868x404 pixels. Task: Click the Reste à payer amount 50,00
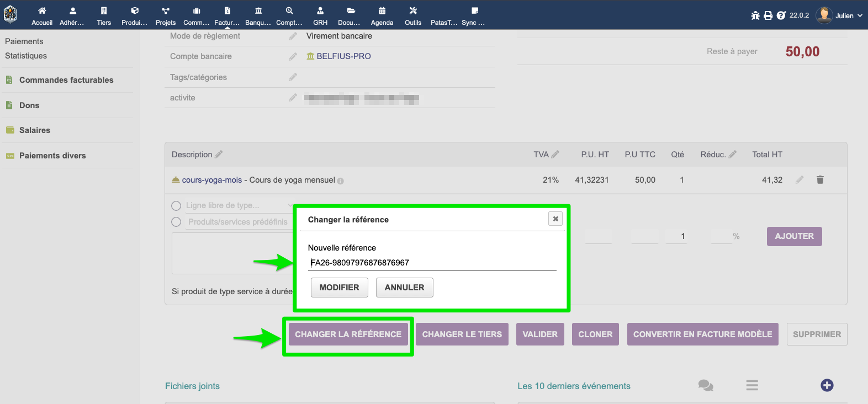click(802, 52)
